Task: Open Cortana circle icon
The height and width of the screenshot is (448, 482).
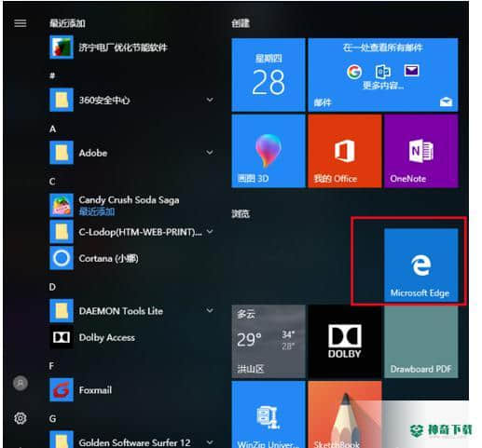Action: [x=62, y=258]
